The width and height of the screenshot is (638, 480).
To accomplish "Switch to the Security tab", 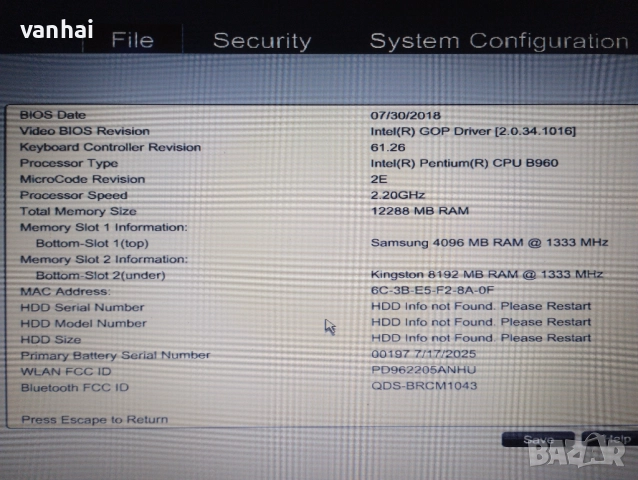I will [262, 41].
